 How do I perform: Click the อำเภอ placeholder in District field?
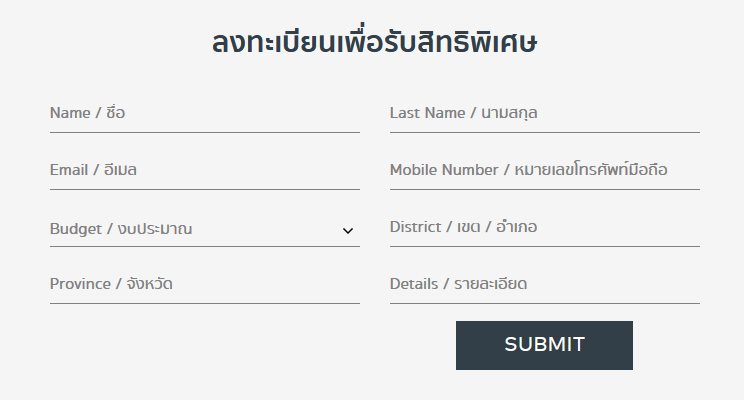[x=516, y=227]
